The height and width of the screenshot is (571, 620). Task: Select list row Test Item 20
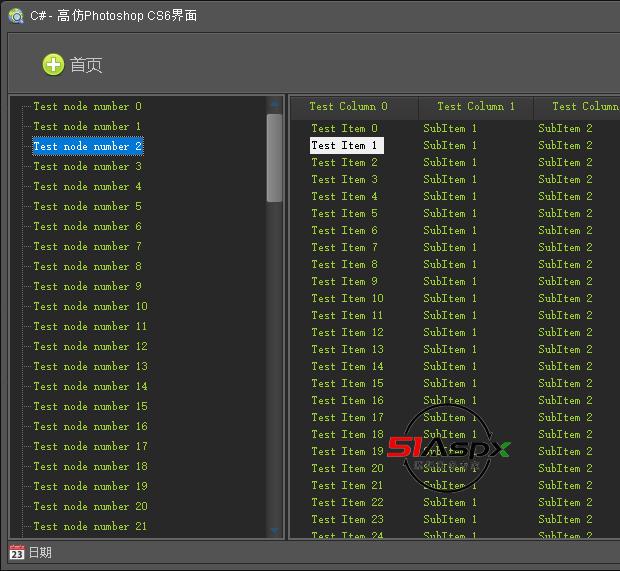(x=348, y=469)
